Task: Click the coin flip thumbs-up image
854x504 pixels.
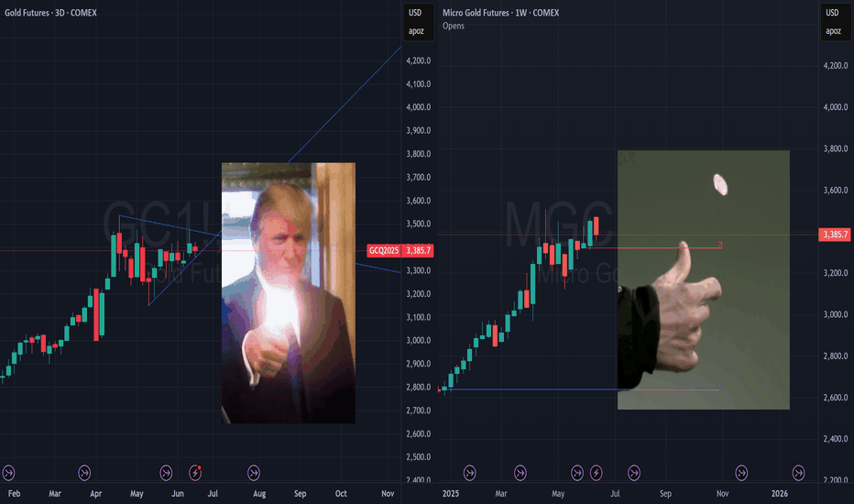Action: point(703,279)
